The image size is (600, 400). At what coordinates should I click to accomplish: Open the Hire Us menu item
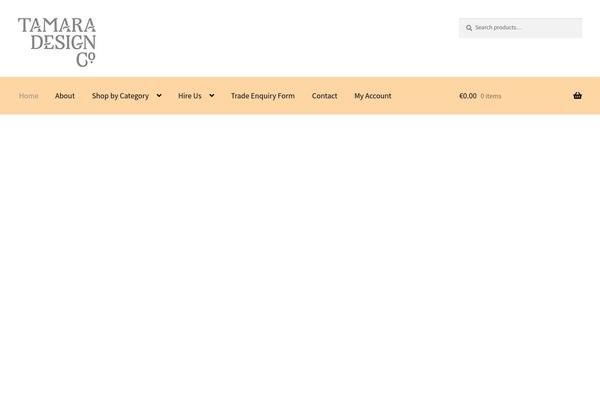(x=190, y=96)
